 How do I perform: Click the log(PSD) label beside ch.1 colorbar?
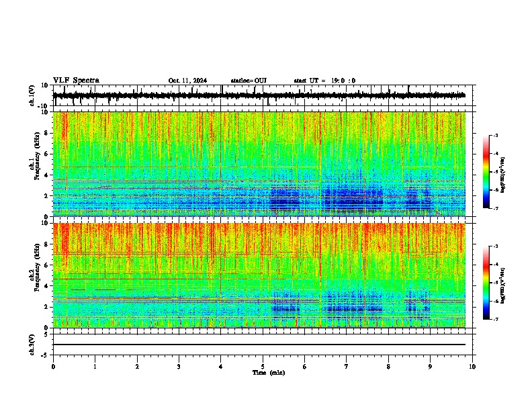[x=502, y=175]
